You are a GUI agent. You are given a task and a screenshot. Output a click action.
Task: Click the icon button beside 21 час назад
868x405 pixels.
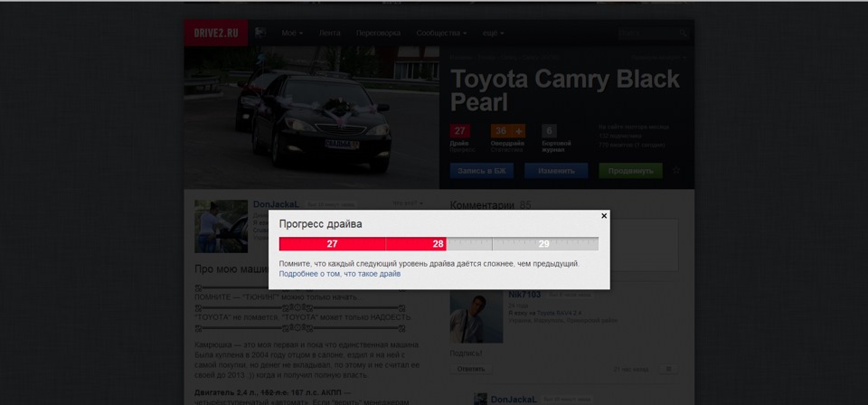(x=668, y=369)
